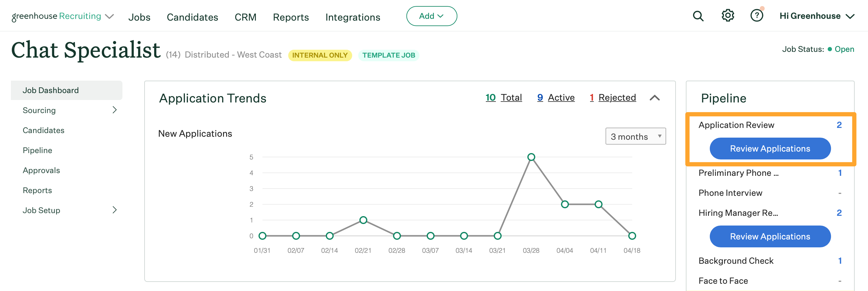
Task: Expand the Sourcing sidebar arrow
Action: pyautogui.click(x=115, y=110)
